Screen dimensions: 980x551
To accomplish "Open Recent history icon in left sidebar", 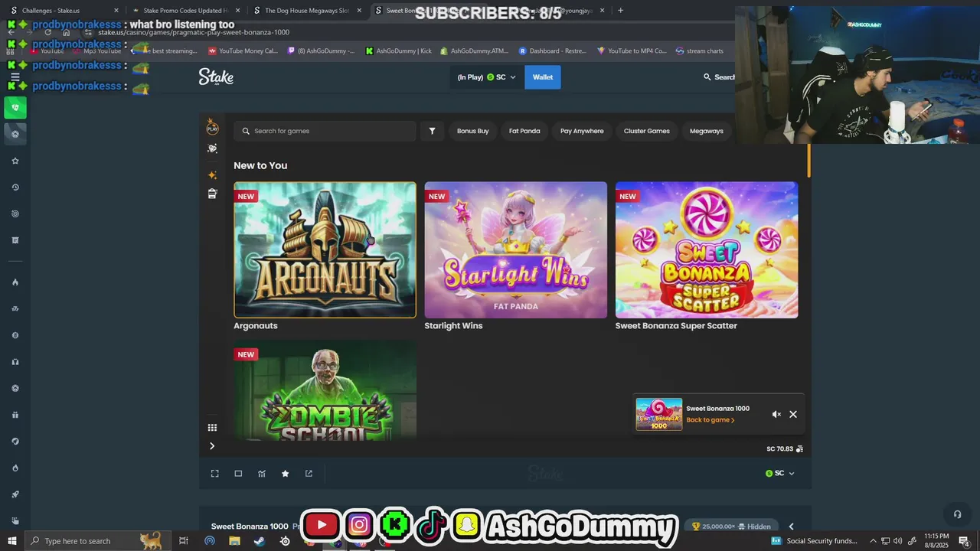I will pos(15,187).
